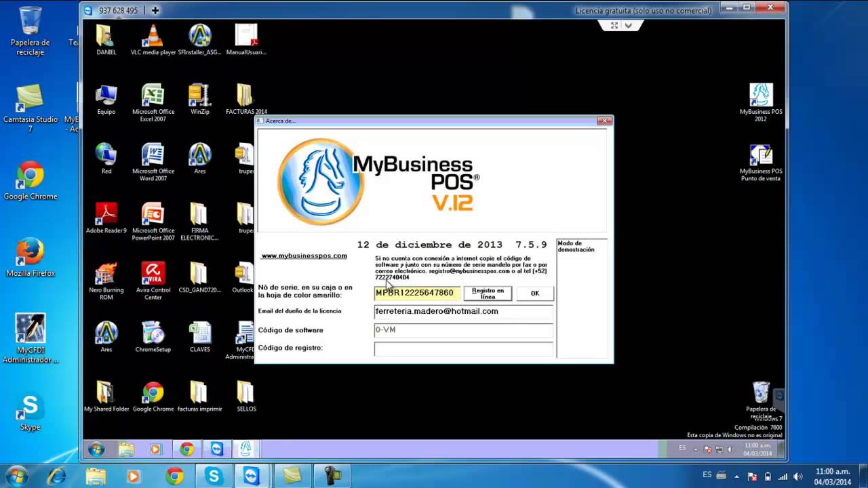The height and width of the screenshot is (488, 868).
Task: Open Camtasia from the local taskbar
Action: pos(292,476)
